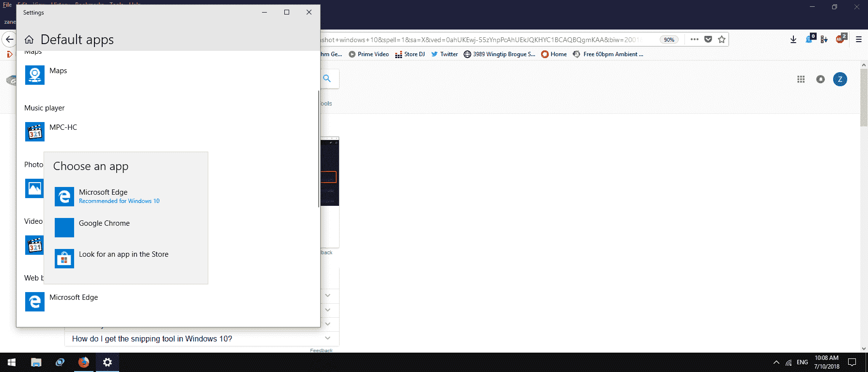Open the 3989 Wingtip Brogue bookmark

(499, 54)
